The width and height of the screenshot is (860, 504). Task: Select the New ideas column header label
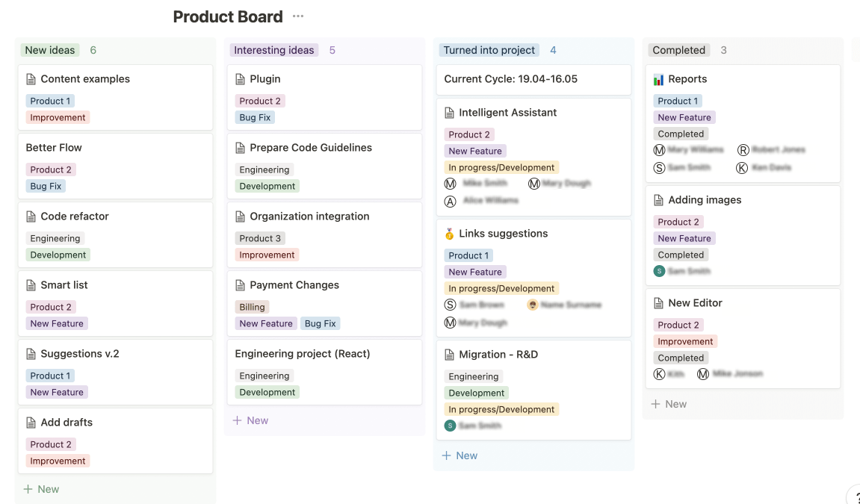(50, 50)
